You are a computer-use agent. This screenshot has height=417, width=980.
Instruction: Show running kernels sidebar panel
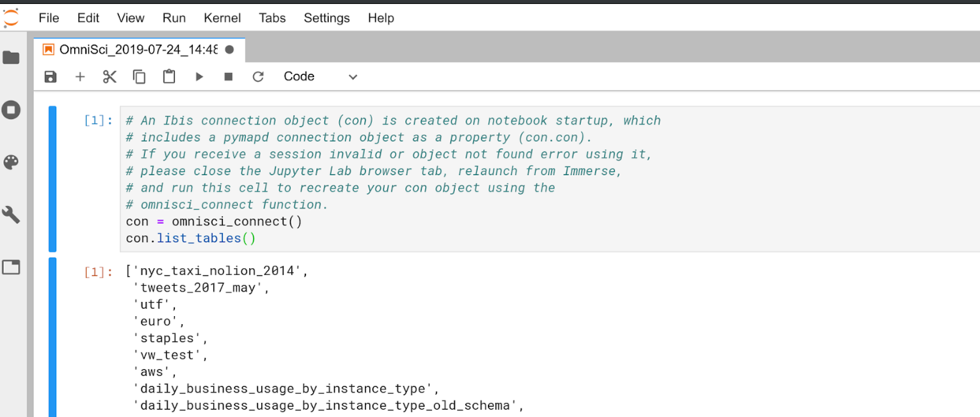point(11,110)
